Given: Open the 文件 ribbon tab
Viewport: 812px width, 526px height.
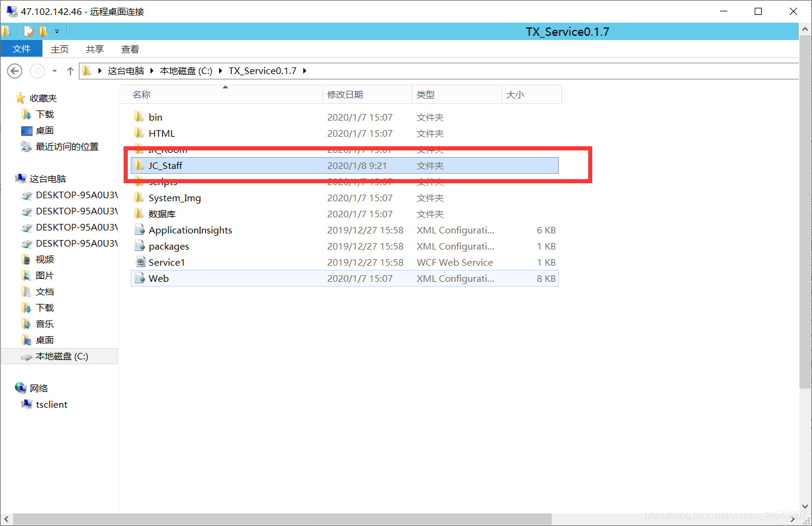Looking at the screenshot, I should (x=21, y=49).
